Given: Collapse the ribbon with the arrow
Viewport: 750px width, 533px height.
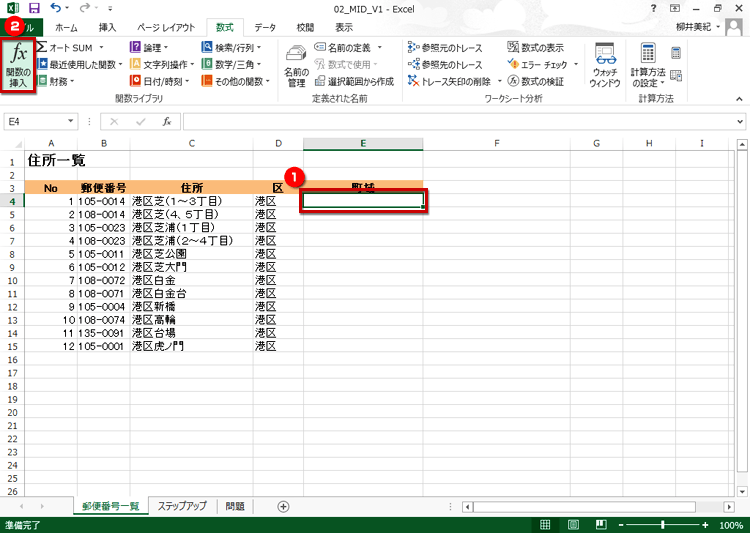Looking at the screenshot, I should pyautogui.click(x=739, y=99).
